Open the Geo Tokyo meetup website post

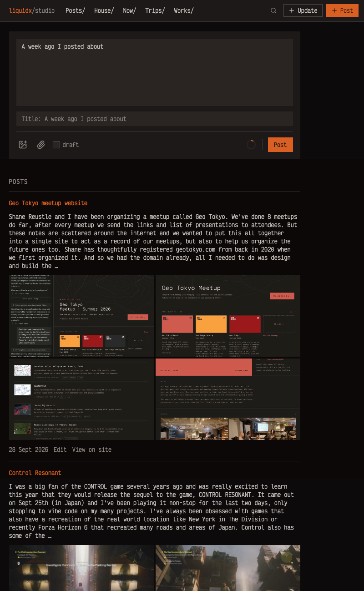pyautogui.click(x=48, y=203)
